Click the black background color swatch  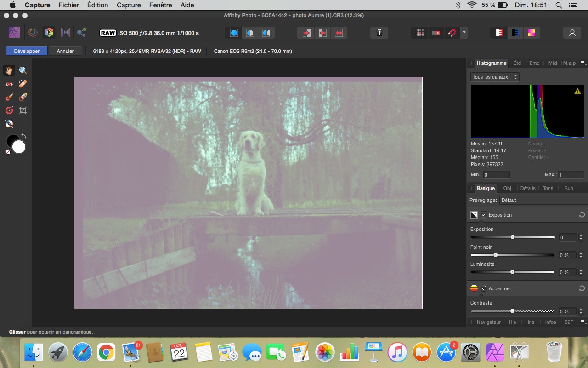pyautogui.click(x=11, y=140)
